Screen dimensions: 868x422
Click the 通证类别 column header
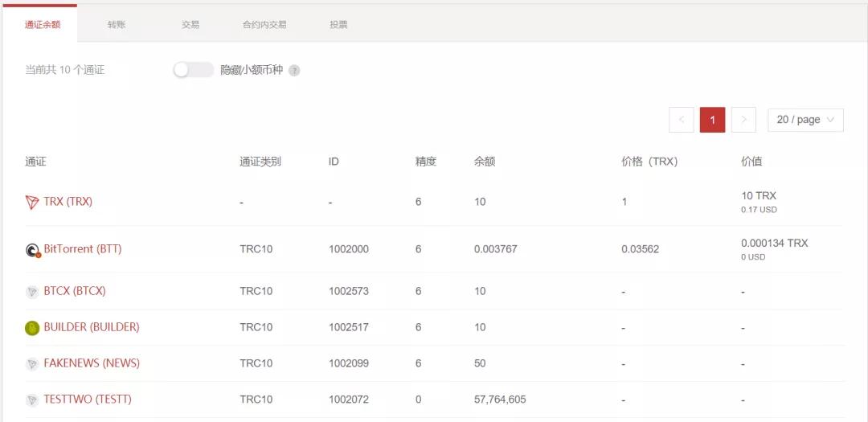click(x=260, y=162)
